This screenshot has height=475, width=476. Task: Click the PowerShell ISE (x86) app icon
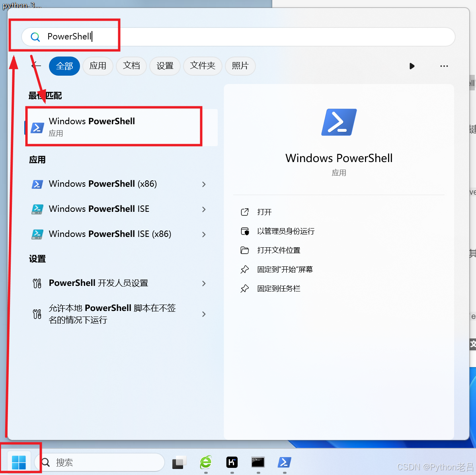click(x=37, y=235)
